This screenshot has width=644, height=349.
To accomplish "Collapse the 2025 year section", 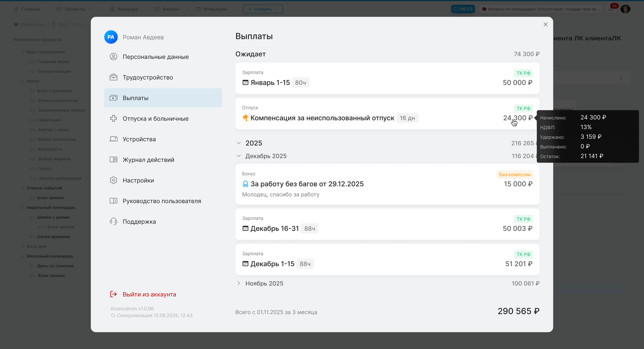I will pyautogui.click(x=239, y=143).
